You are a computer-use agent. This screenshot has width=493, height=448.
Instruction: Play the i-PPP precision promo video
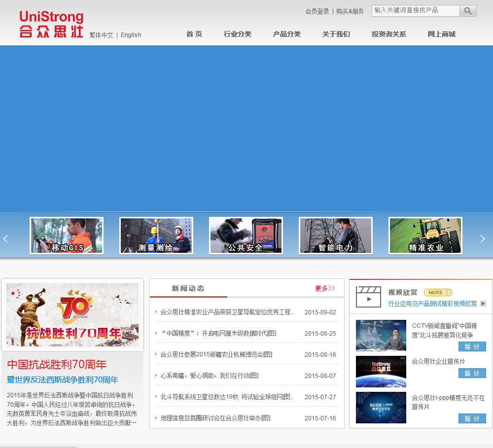click(472, 418)
